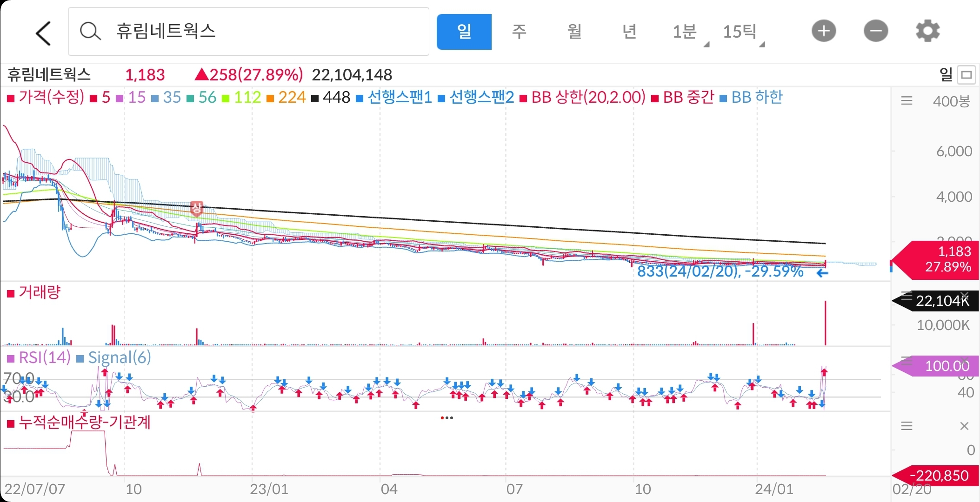Expand chart with the square maximize icon
980x502 pixels.
[967, 75]
